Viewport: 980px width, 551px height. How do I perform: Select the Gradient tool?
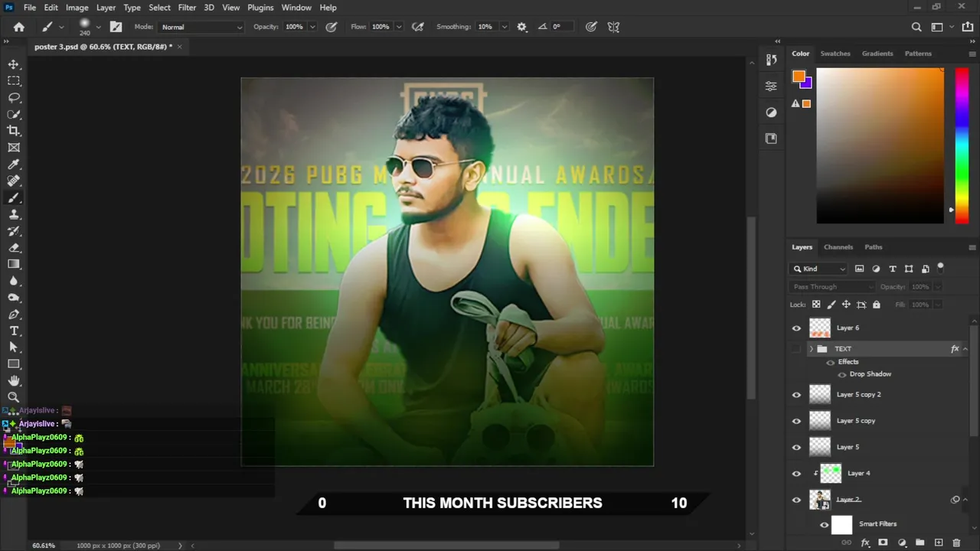(x=14, y=265)
